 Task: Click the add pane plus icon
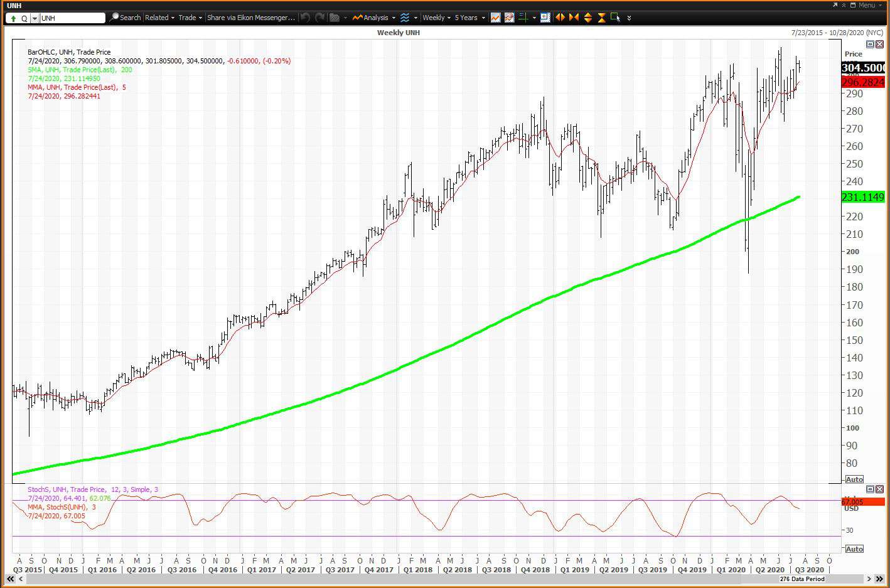coord(545,18)
